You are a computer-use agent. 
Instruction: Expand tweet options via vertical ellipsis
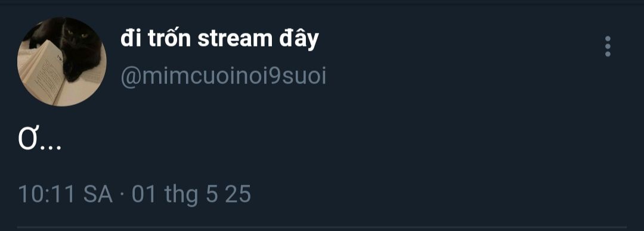tap(608, 46)
